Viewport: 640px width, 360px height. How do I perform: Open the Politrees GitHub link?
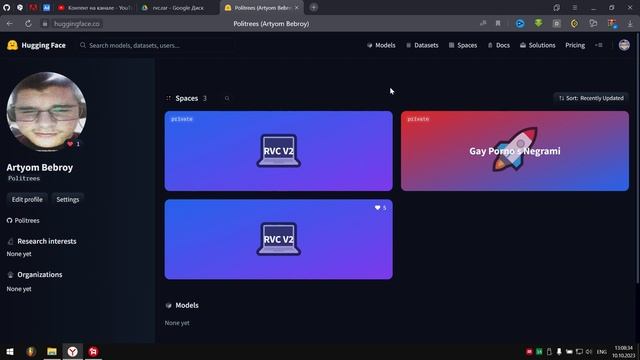pos(23,220)
